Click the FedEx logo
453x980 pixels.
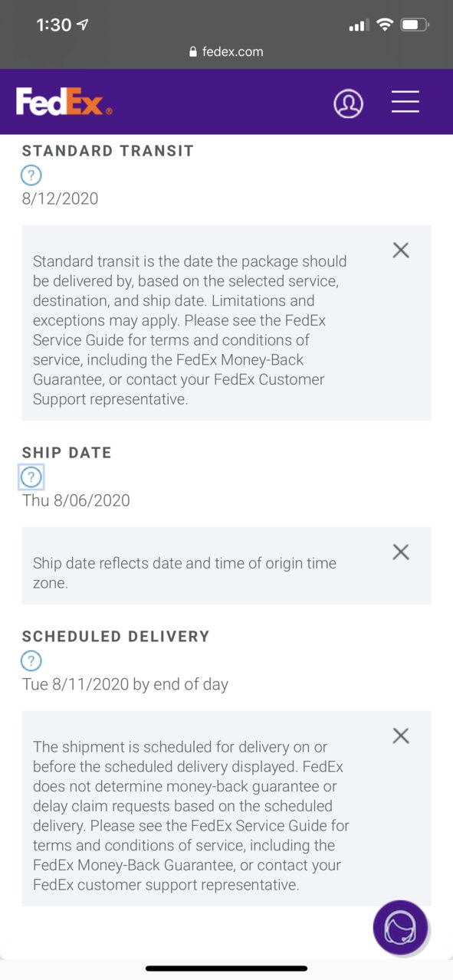(64, 102)
